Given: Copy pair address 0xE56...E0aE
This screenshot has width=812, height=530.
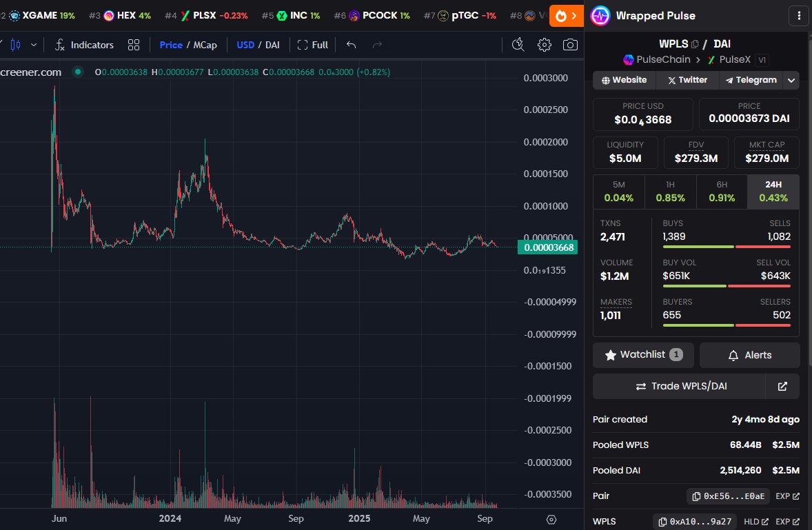Looking at the screenshot, I should 728,496.
